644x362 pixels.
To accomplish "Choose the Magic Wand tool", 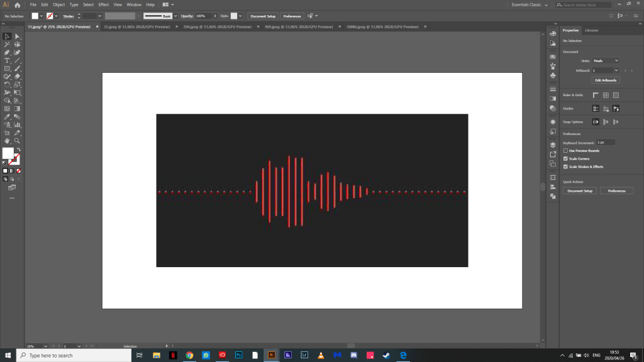I will click(7, 45).
